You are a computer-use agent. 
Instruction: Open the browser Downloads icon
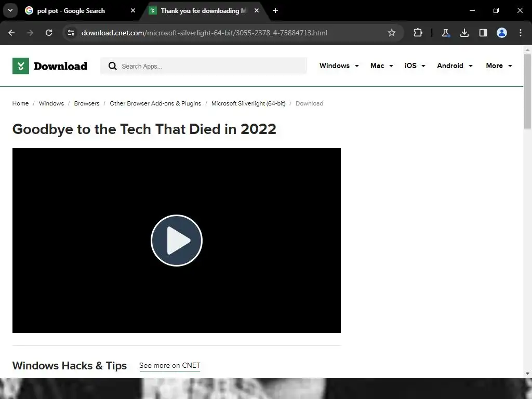point(464,33)
